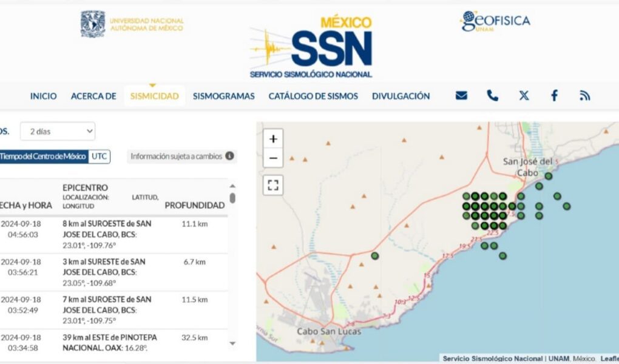Click the Geofísica UNAM logo

point(495,21)
